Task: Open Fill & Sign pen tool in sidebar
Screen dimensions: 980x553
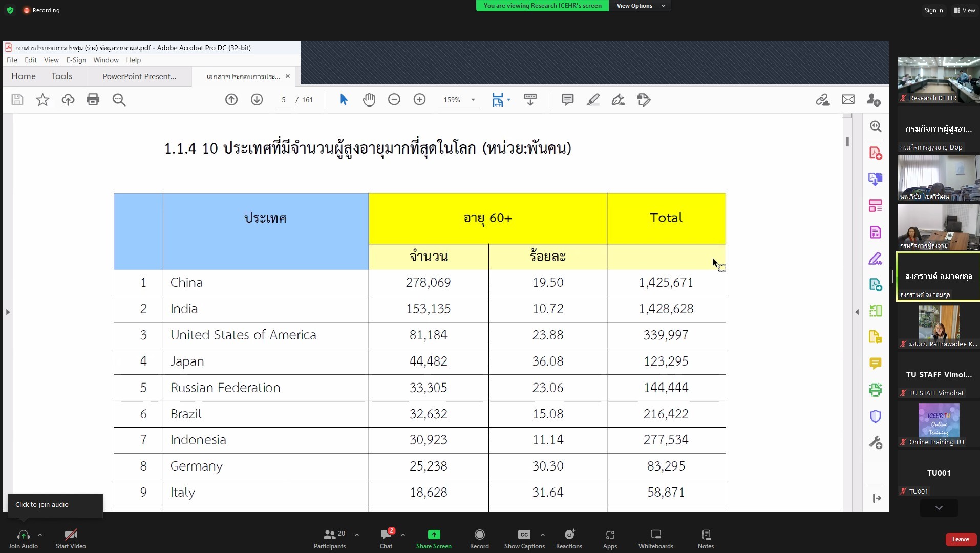Action: coord(876,259)
